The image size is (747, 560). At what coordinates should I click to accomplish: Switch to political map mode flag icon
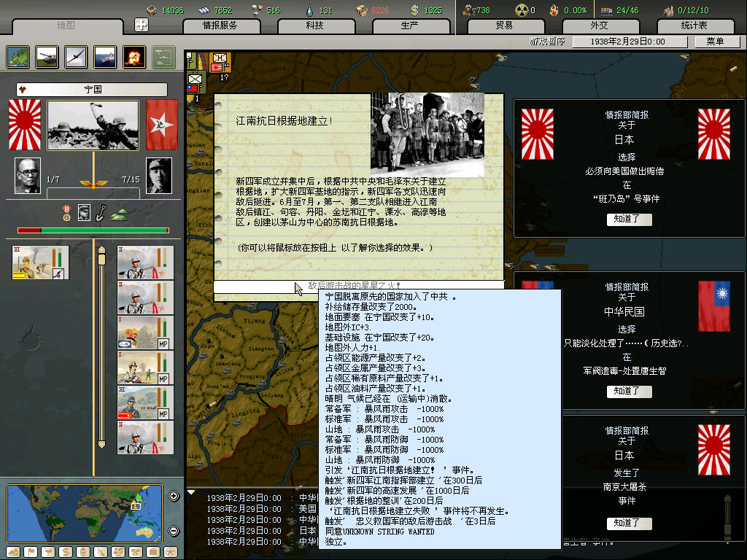point(30,552)
